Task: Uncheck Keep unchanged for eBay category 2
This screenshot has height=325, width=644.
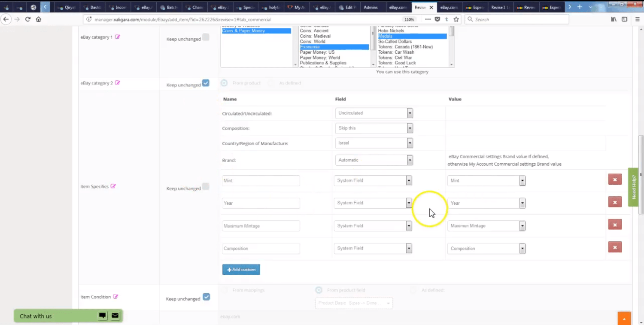Action: pos(206,83)
